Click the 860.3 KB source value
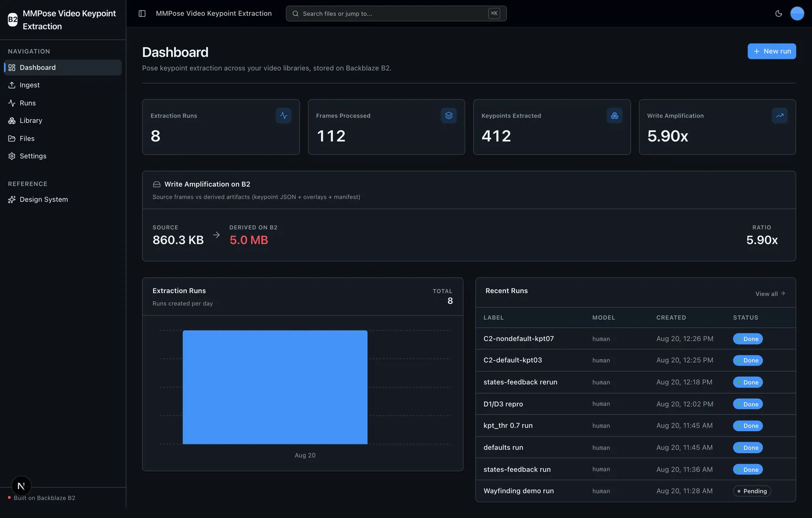Screen dimensions: 812x518 pos(178,240)
